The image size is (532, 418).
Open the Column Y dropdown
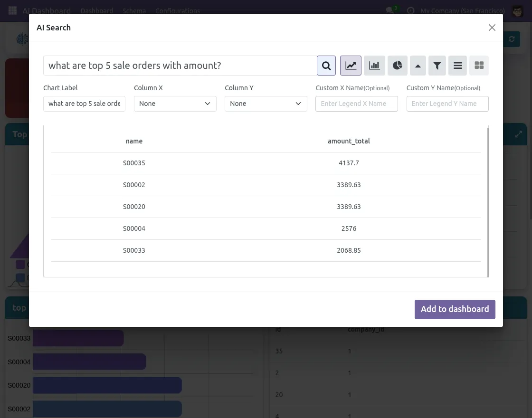(x=266, y=104)
